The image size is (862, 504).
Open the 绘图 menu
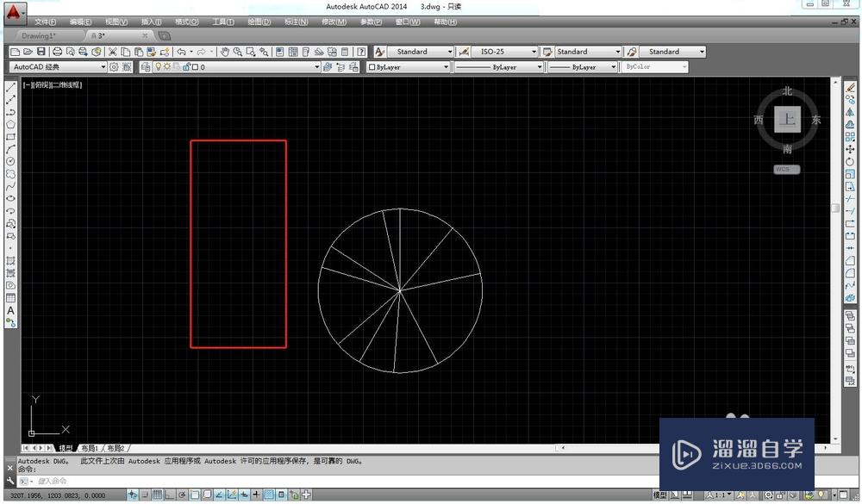tap(258, 22)
